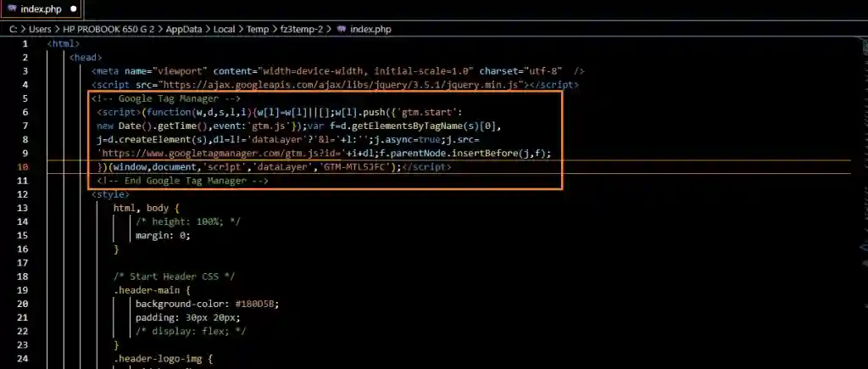Select the index.php editor tab
The width and height of the screenshot is (868, 369).
(x=42, y=9)
